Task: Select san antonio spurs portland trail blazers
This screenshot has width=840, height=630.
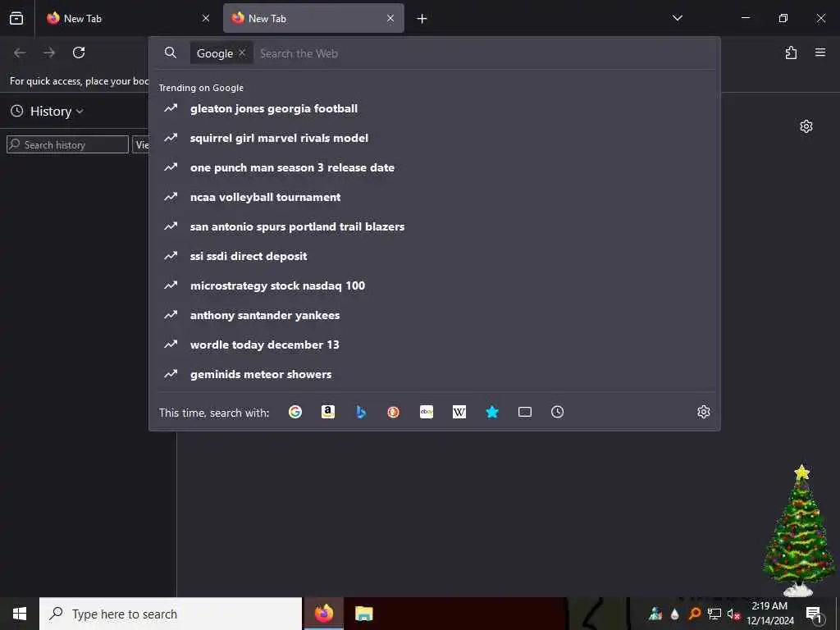Action: [x=436, y=226]
